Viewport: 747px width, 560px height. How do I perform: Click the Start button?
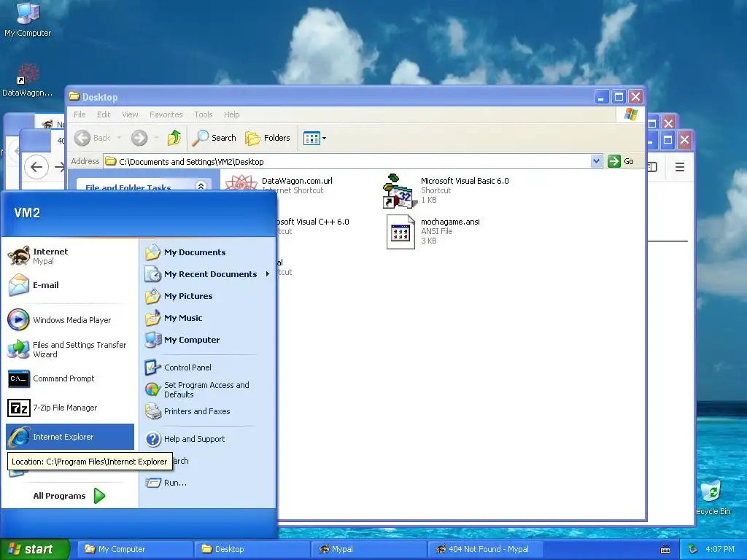[x=34, y=549]
